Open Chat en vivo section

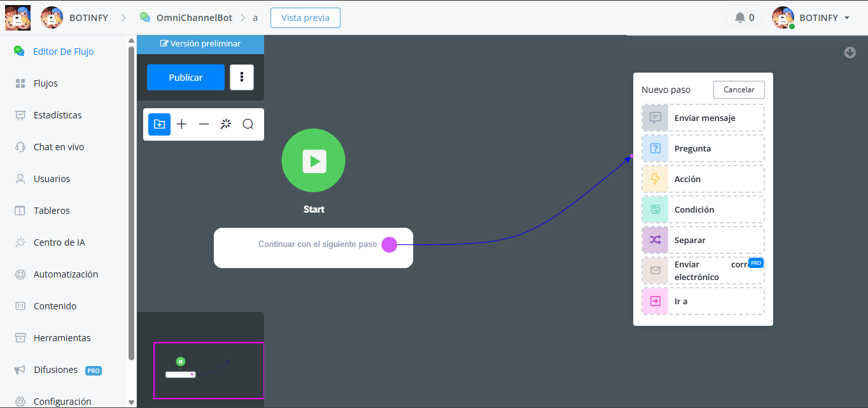click(59, 147)
